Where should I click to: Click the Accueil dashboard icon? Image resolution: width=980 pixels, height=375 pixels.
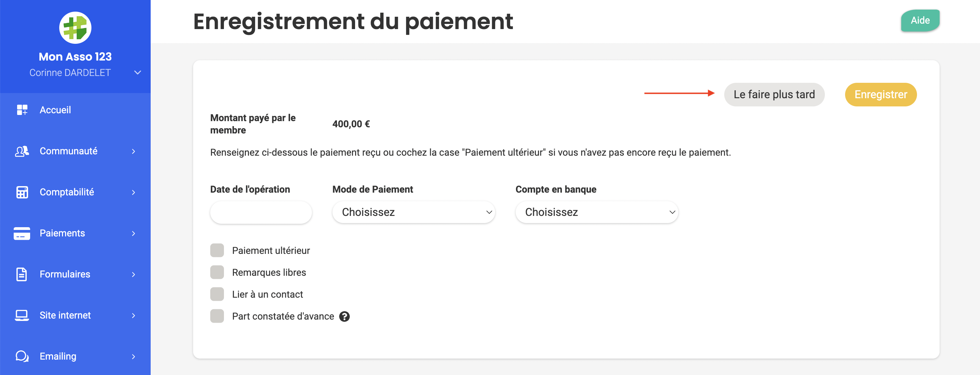pos(22,110)
